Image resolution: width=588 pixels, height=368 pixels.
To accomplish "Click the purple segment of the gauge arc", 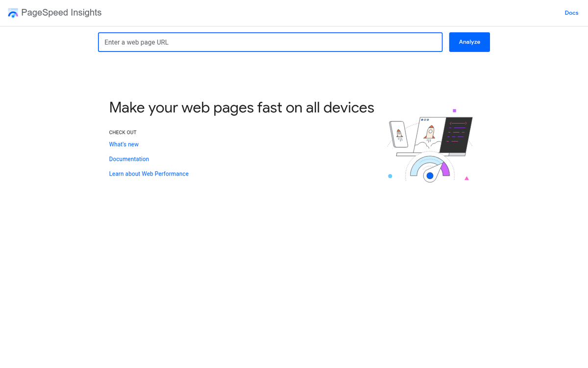I will point(445,170).
